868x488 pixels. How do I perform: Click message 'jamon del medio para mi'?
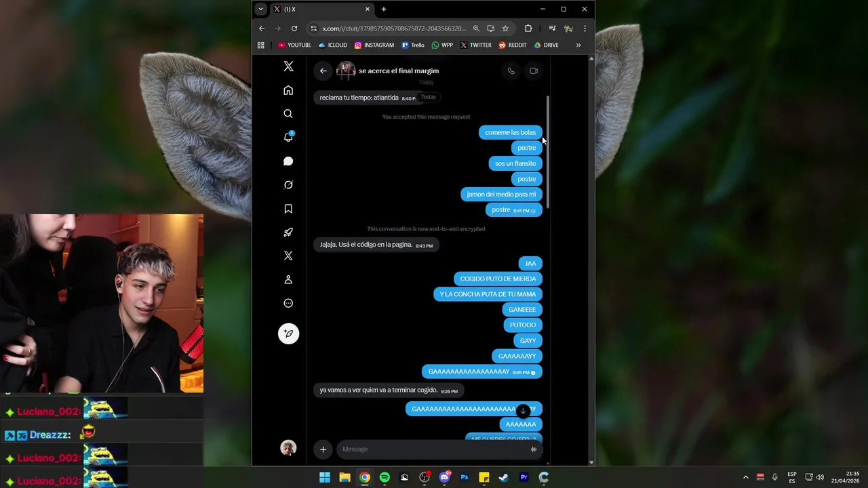point(501,195)
